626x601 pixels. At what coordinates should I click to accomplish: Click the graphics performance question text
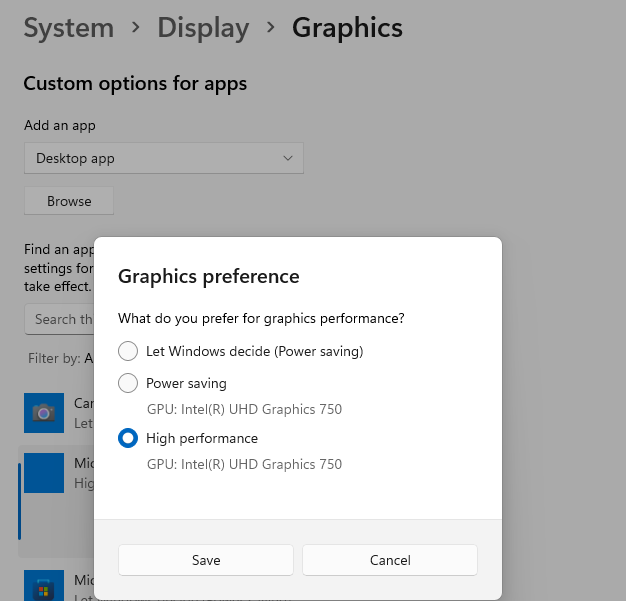coord(261,318)
